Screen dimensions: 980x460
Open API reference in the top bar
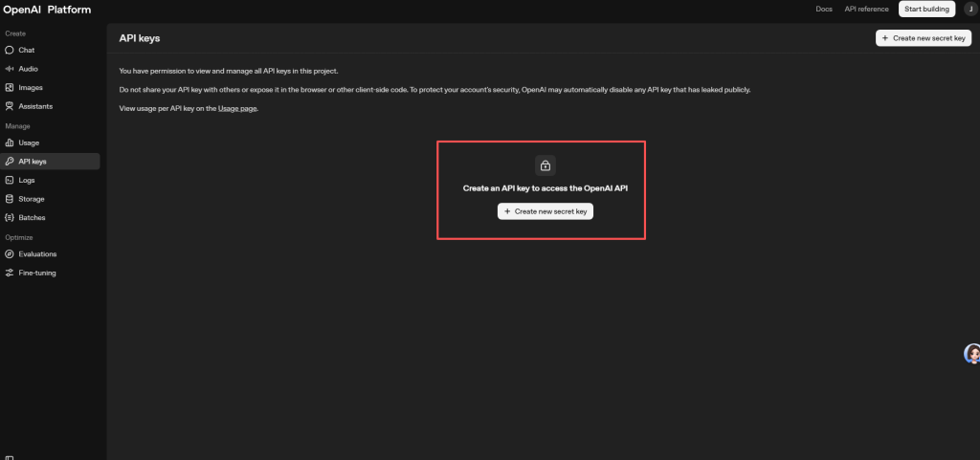[866, 9]
